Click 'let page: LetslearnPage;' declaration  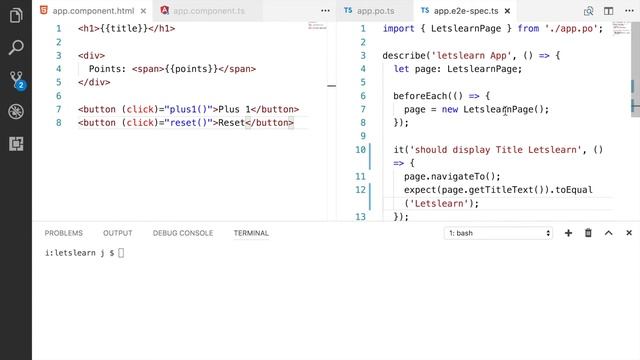coord(458,69)
